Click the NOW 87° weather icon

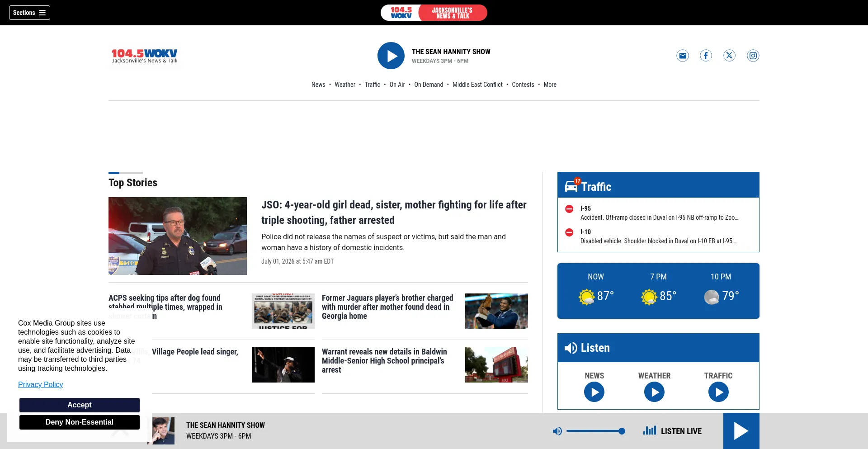tap(586, 297)
